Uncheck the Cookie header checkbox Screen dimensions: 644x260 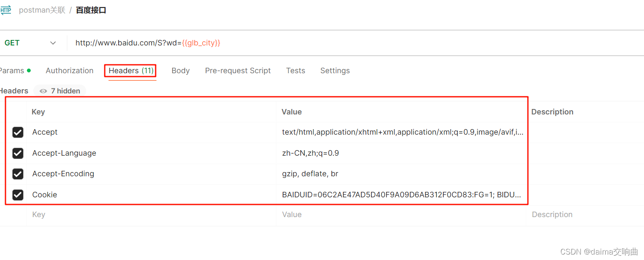point(17,195)
